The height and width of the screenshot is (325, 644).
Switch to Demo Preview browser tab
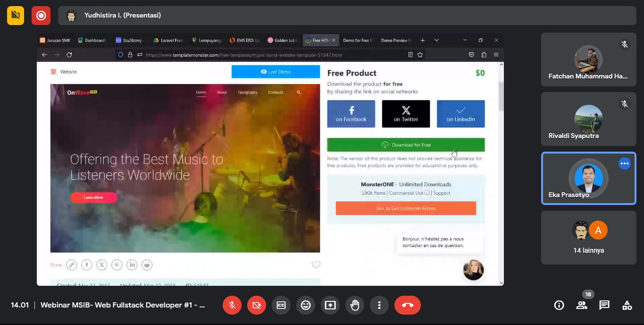(396, 41)
